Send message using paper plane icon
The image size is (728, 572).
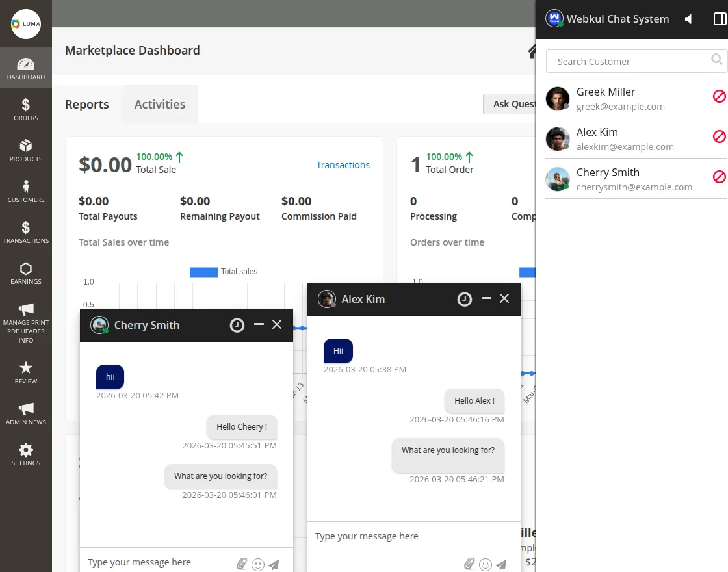501,564
